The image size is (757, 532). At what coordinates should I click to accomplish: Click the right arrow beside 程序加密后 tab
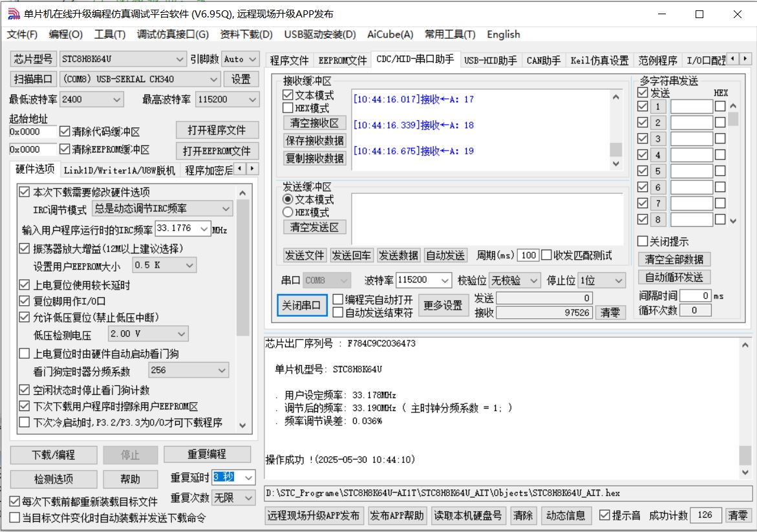253,169
